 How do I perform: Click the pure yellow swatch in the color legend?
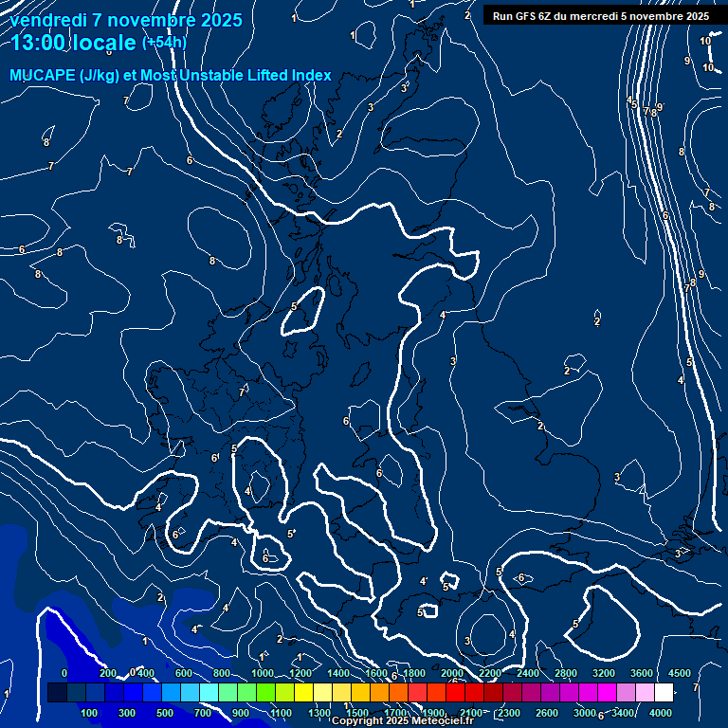[x=303, y=692]
